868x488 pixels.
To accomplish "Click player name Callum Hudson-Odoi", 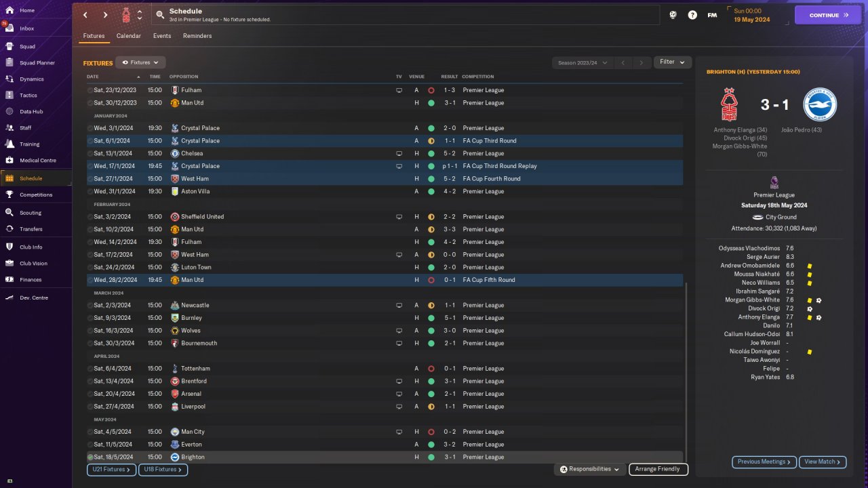I will coord(752,334).
